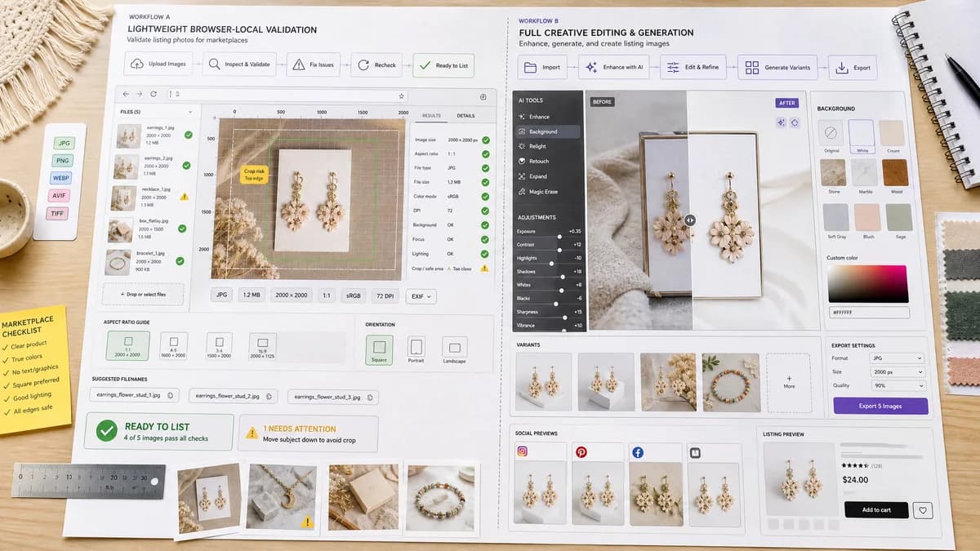Viewport: 980px width, 551px height.
Task: Reload the browser page
Action: (153, 95)
